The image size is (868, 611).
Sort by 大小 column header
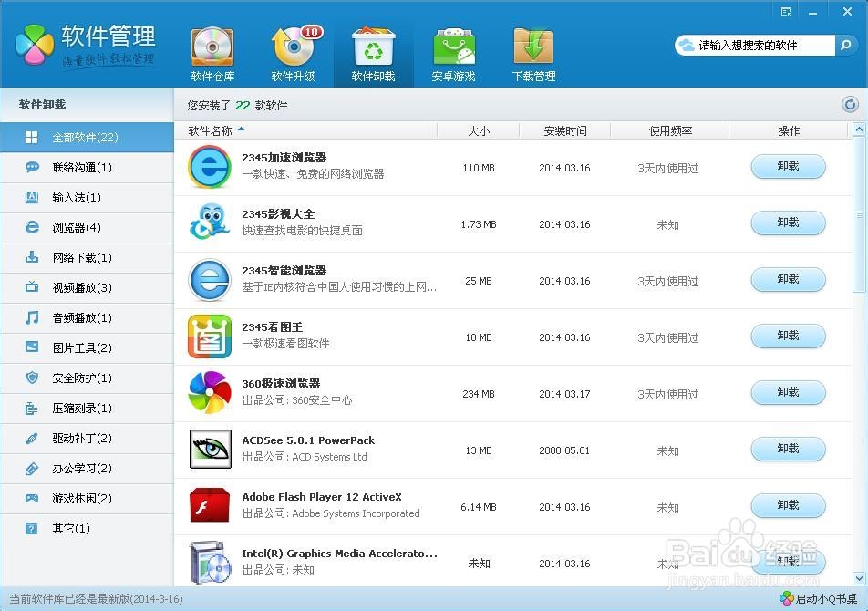(x=479, y=130)
